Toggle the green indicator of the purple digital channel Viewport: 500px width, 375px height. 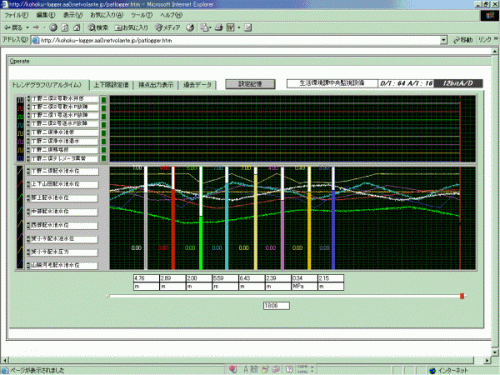click(x=104, y=141)
